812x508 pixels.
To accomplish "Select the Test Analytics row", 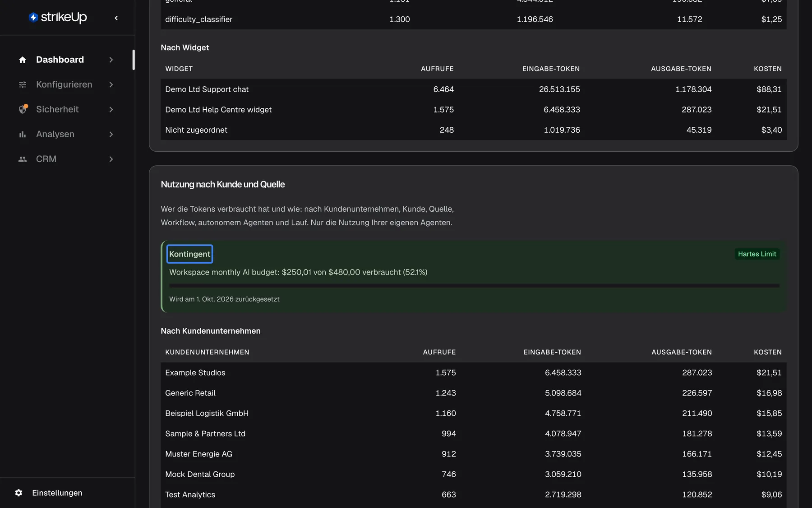I will [x=474, y=494].
